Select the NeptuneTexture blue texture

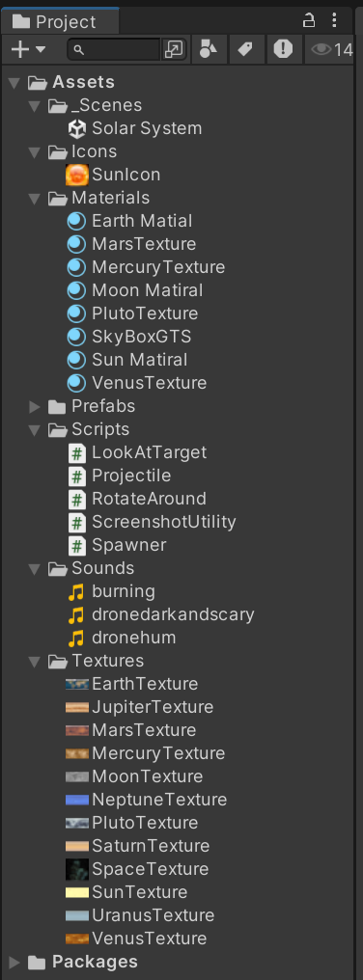click(146, 800)
